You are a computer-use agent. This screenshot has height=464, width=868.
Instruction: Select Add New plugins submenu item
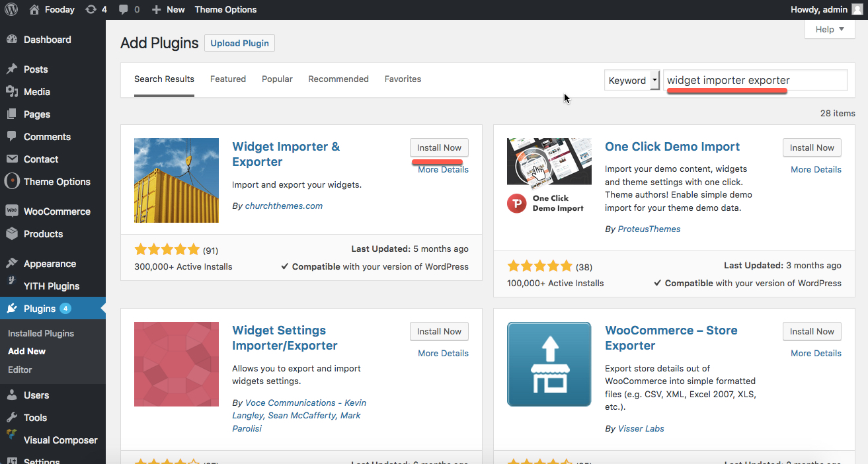[x=27, y=352]
